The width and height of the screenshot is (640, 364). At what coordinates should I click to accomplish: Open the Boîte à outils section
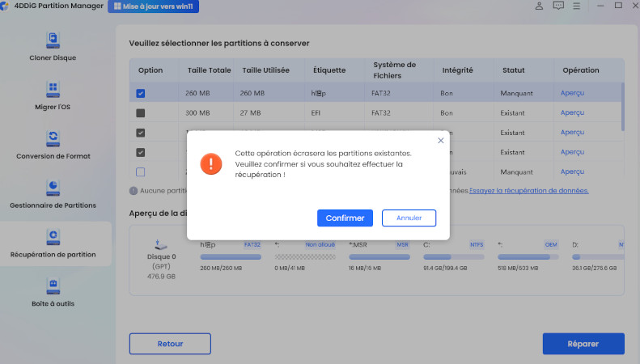click(x=53, y=293)
